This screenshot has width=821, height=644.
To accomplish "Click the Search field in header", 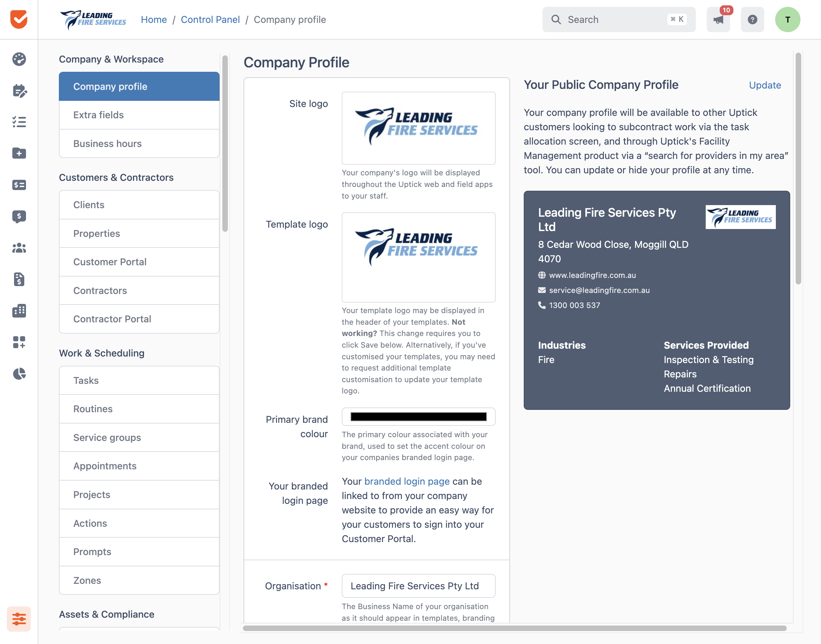I will pos(619,19).
